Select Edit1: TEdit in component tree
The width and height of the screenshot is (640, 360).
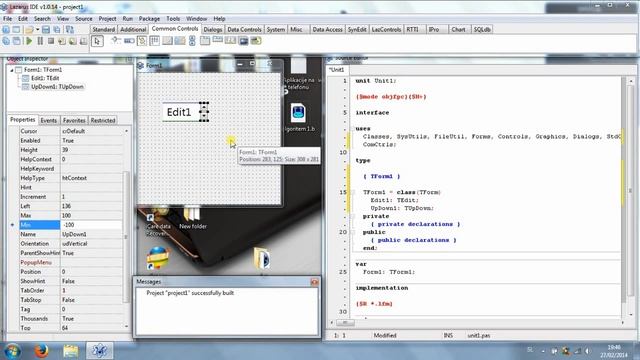[45, 78]
